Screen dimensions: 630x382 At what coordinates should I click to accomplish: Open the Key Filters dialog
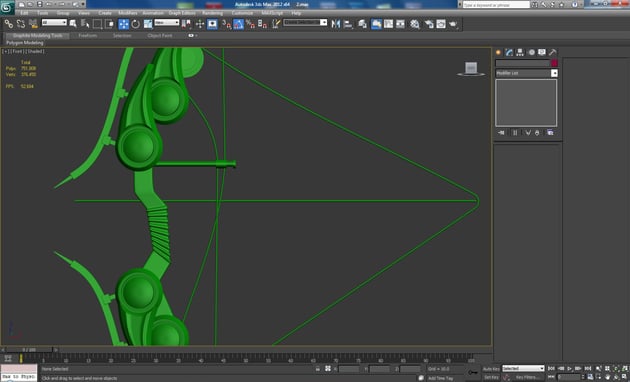(528, 378)
